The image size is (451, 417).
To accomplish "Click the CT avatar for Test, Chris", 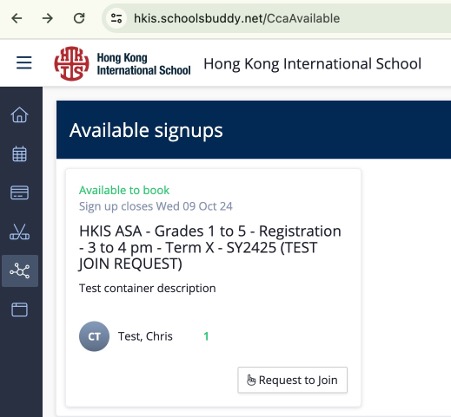I will tap(94, 336).
